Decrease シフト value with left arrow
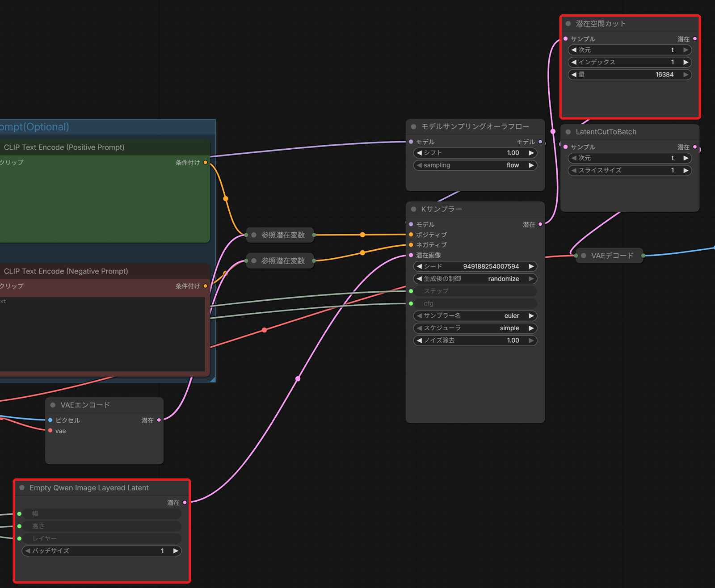 click(419, 153)
